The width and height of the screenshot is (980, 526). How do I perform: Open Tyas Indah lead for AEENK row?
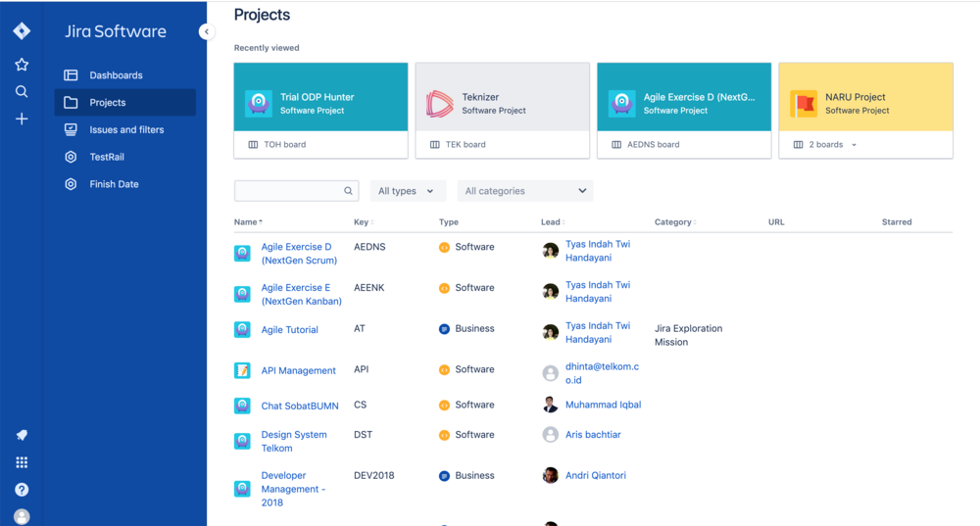click(598, 292)
